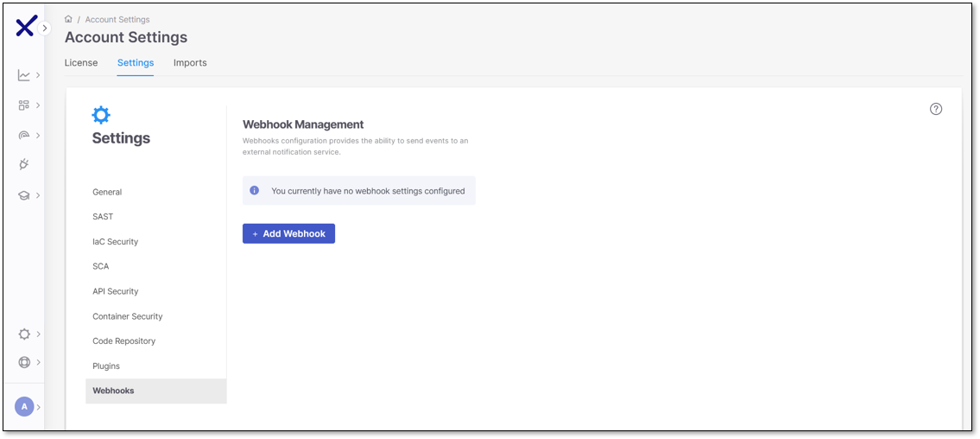Click the Checkmarx X logo
The width and height of the screenshot is (980, 439).
click(26, 26)
